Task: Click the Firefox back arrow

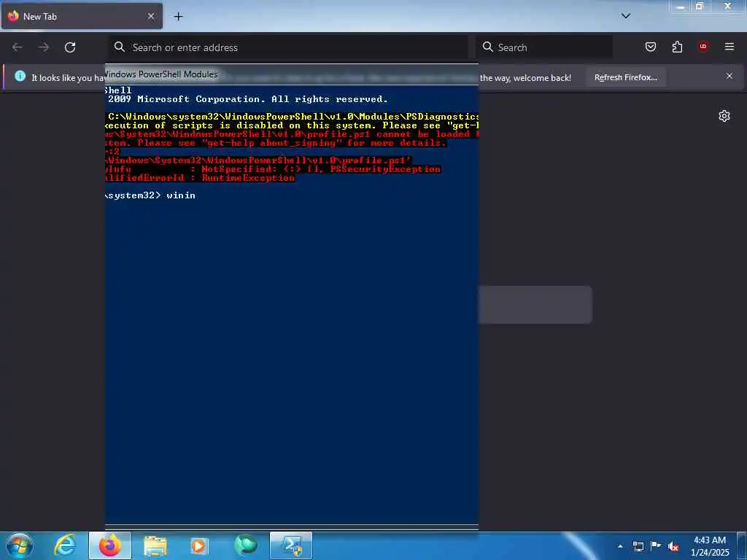Action: pyautogui.click(x=18, y=47)
